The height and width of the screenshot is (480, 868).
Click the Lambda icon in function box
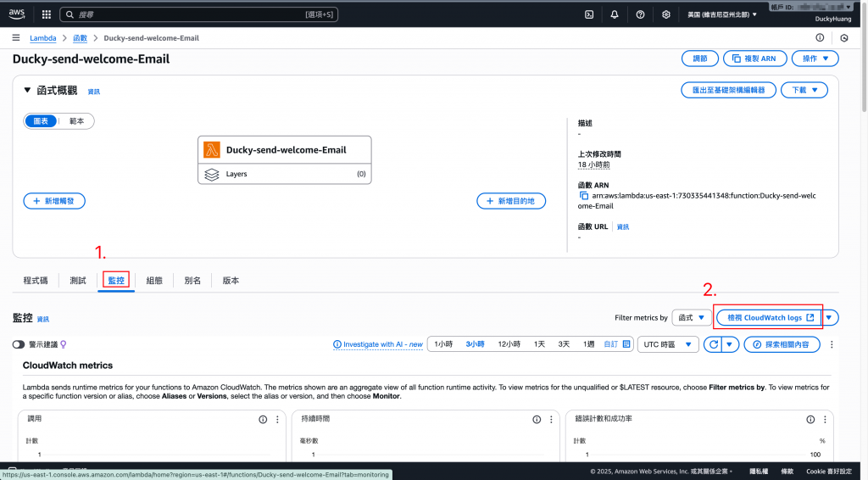coord(211,149)
